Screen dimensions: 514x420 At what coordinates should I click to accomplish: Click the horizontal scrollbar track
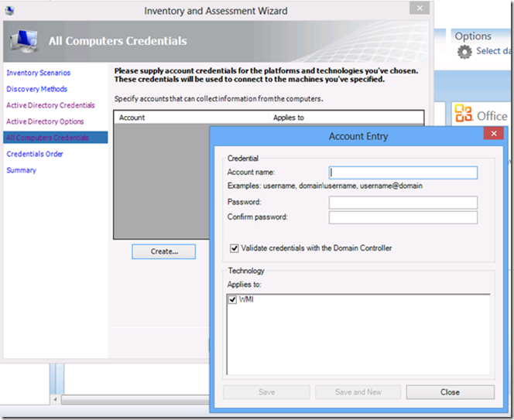pyautogui.click(x=135, y=399)
